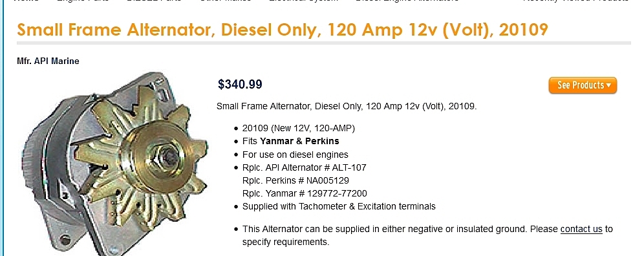Image resolution: width=644 pixels, height=256 pixels.
Task: Click the Yanmar & Perkins bold text
Action: click(x=299, y=141)
